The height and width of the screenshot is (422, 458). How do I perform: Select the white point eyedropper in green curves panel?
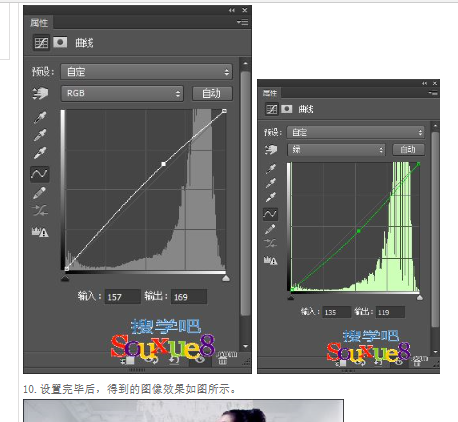point(271,197)
